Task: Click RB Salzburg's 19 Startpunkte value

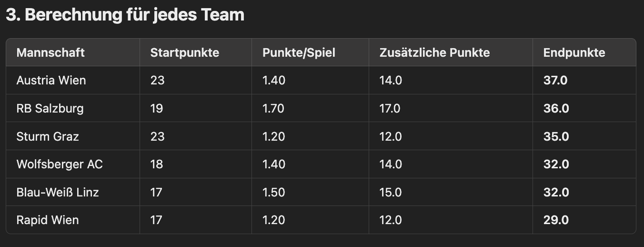Action: (157, 108)
